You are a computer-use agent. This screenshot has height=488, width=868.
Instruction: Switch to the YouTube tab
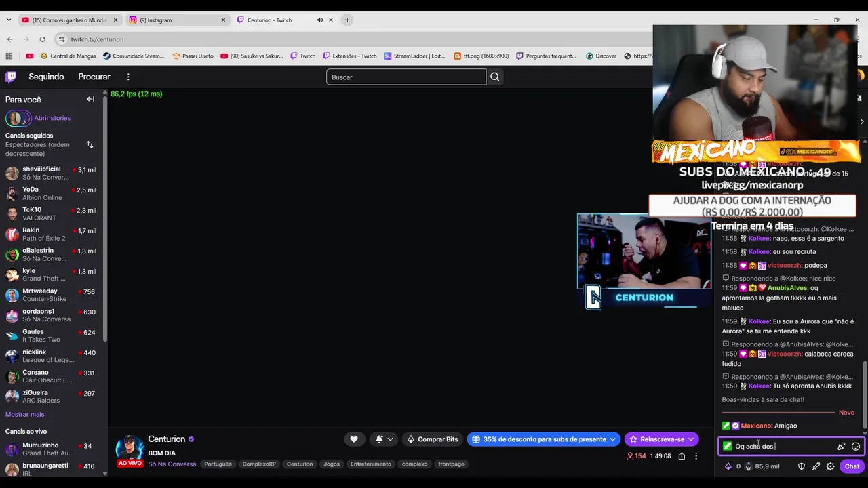[x=70, y=20]
